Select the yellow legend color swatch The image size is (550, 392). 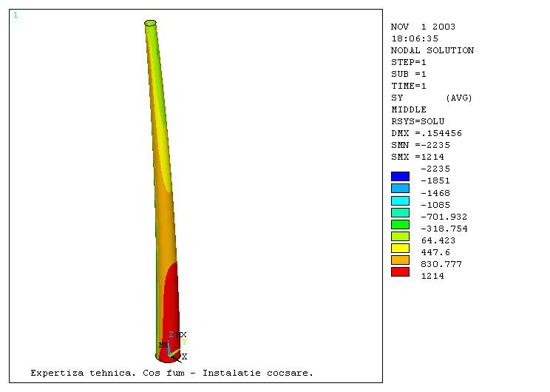coord(400,248)
